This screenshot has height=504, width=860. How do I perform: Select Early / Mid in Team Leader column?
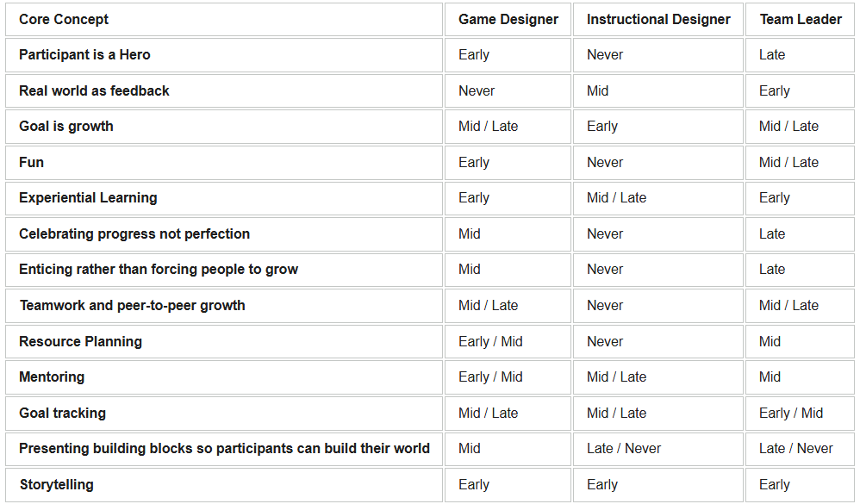[x=791, y=413]
